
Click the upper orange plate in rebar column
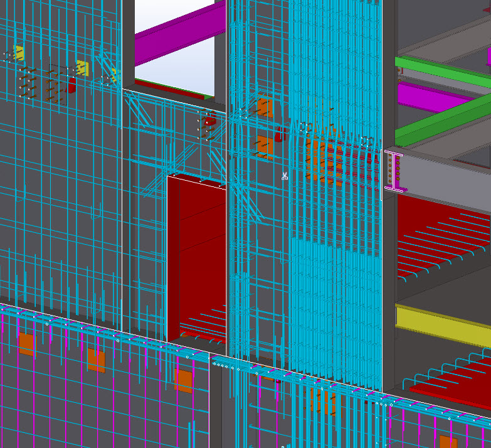pos(263,107)
